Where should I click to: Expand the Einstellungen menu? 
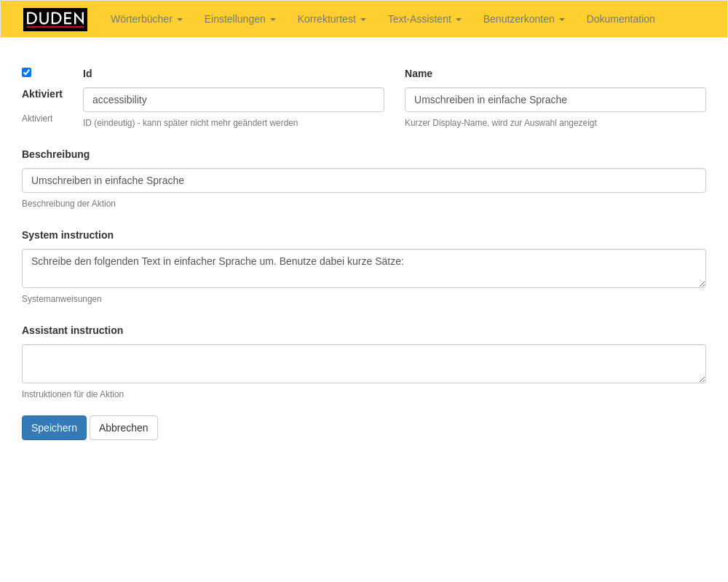(x=240, y=19)
